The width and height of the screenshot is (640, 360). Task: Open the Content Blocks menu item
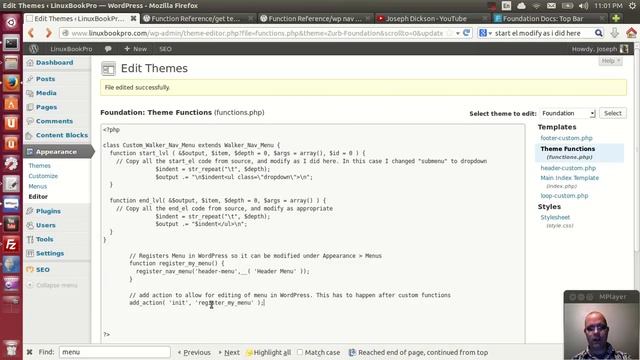(62, 135)
